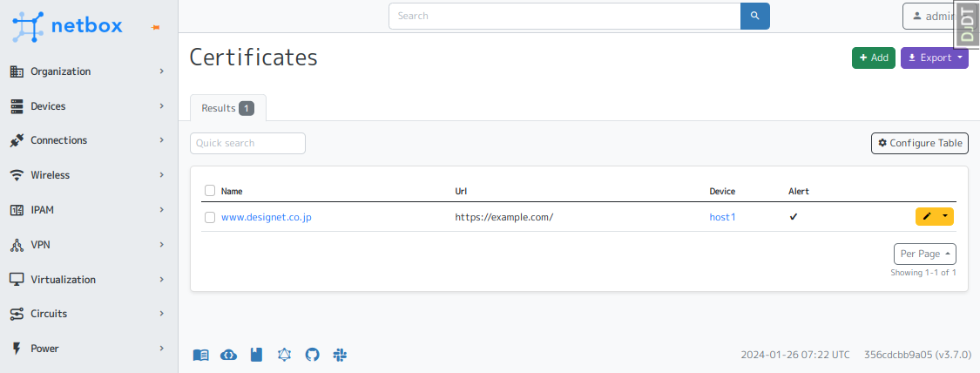This screenshot has height=373, width=980.
Task: Click the documentation book icon in footer
Action: pyautogui.click(x=200, y=355)
